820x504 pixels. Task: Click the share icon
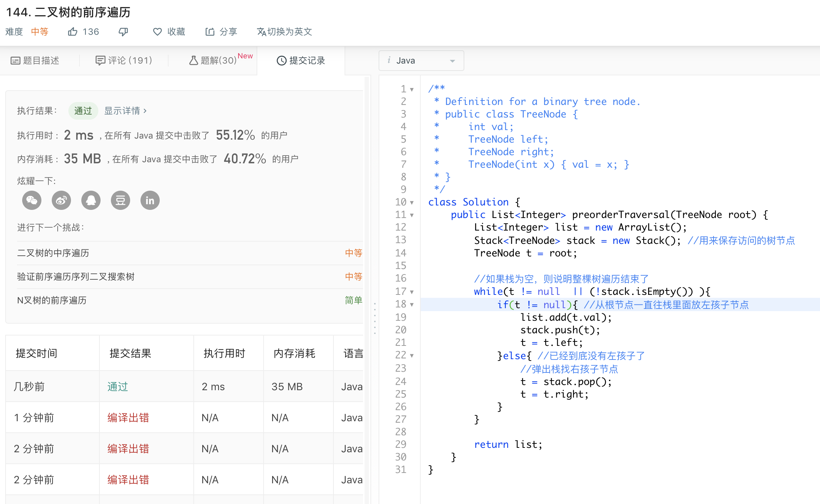(x=210, y=32)
